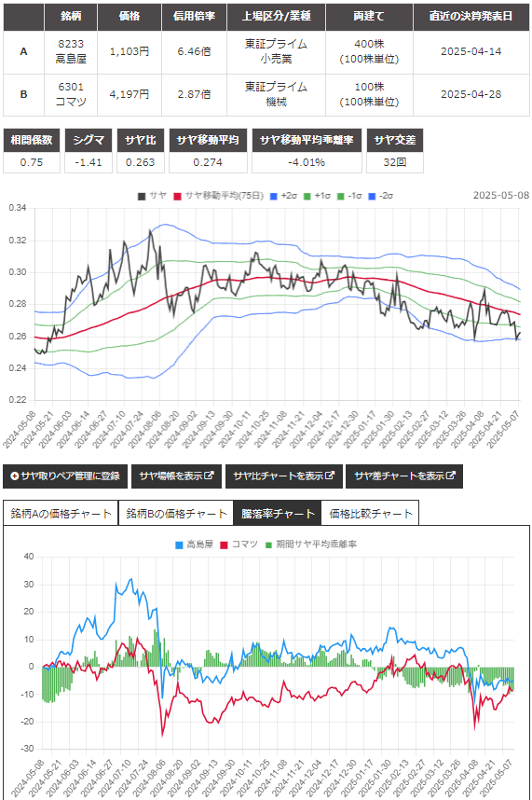Click external-link icon on サヤ比チャートを表示
Image resolution: width=532 pixels, height=800 pixels.
pos(330,476)
